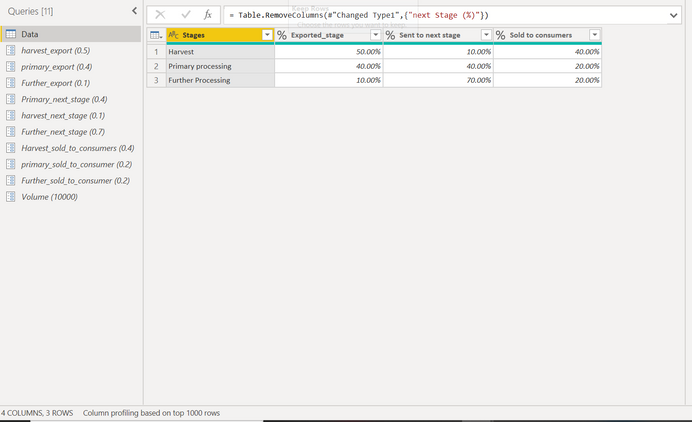Change the Stages column ABC data type icon
The image size is (692, 422).
pyautogui.click(x=173, y=35)
